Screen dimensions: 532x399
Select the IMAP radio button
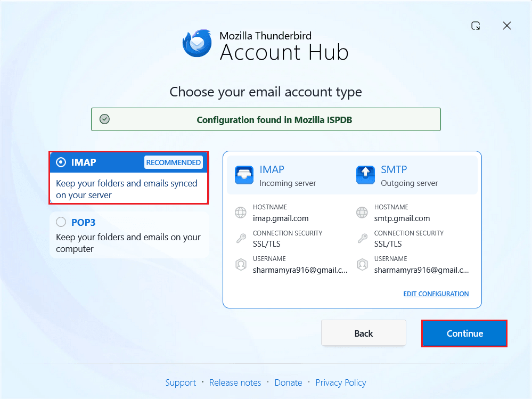tap(61, 162)
